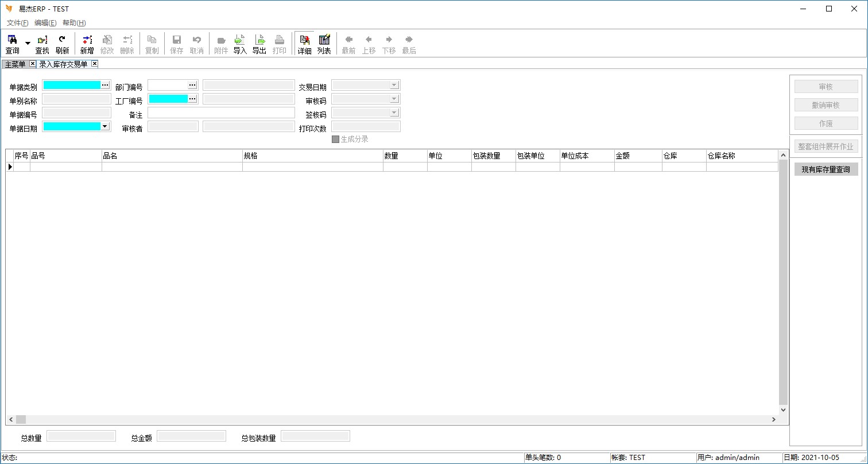Open the 文件(F) menu
Screen dimensions: 868x464
click(x=17, y=23)
